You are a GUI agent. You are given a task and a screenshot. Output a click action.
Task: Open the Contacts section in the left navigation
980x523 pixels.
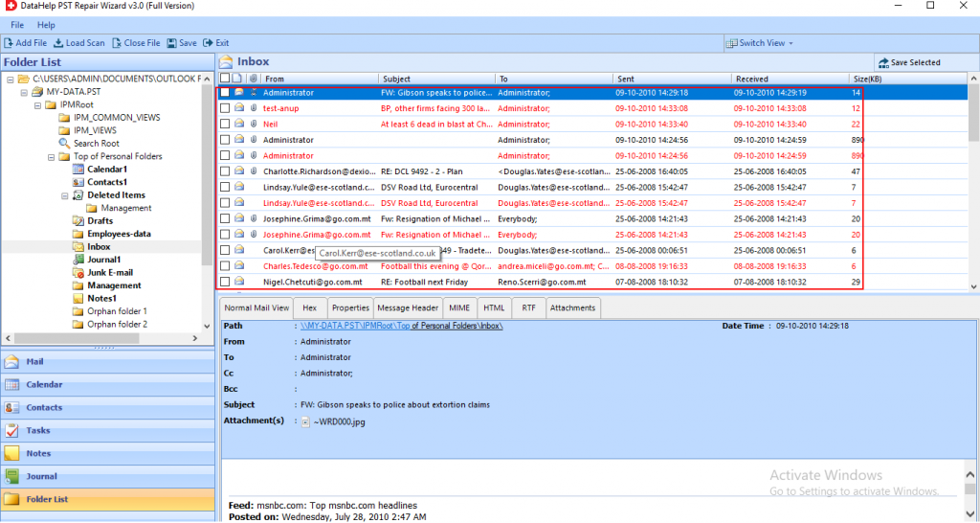44,408
